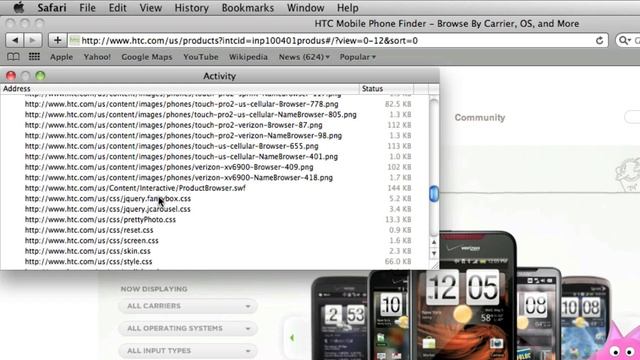Select touch-pro2-verizon-Browser-87.png row

[214, 125]
